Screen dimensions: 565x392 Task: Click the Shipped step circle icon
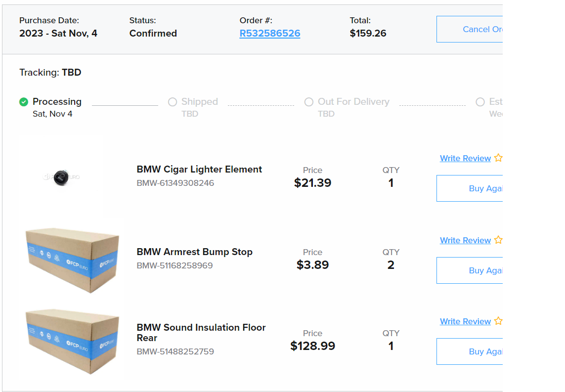coord(173,102)
